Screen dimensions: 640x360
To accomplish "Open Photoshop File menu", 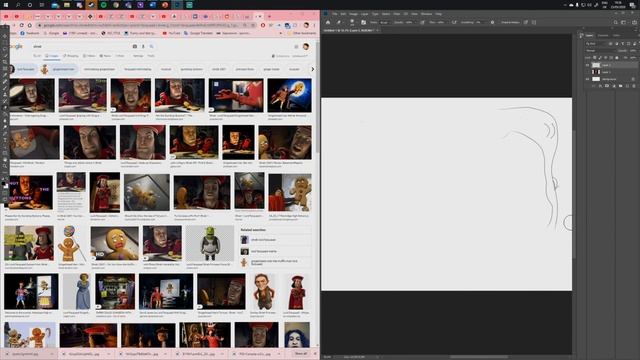I will point(335,14).
